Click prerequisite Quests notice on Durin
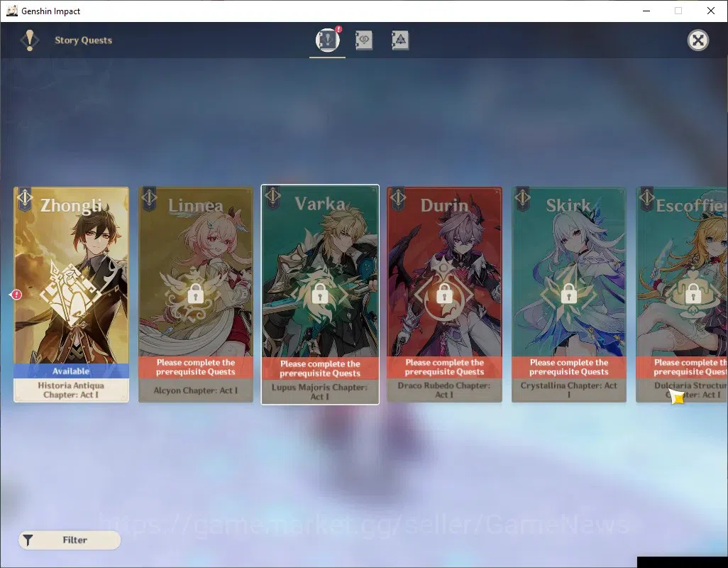Viewport: 728px width, 568px height. 444,367
